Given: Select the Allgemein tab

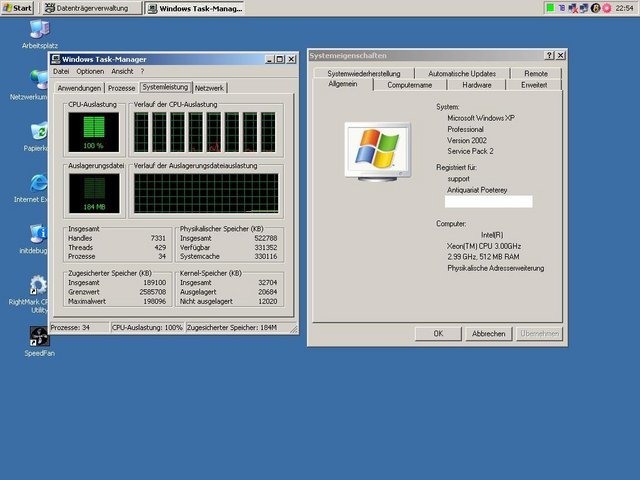Looking at the screenshot, I should pyautogui.click(x=343, y=84).
